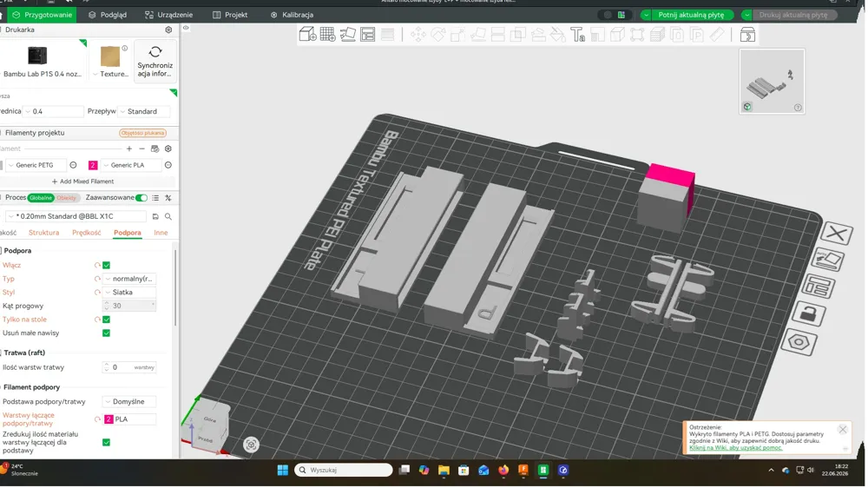Remove plate with X icon on plate
Image resolution: width=868 pixels, height=488 pixels.
point(836,234)
